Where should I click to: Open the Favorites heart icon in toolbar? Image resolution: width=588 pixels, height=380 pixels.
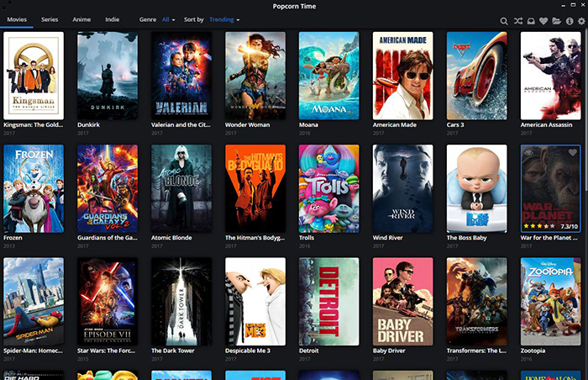point(543,21)
